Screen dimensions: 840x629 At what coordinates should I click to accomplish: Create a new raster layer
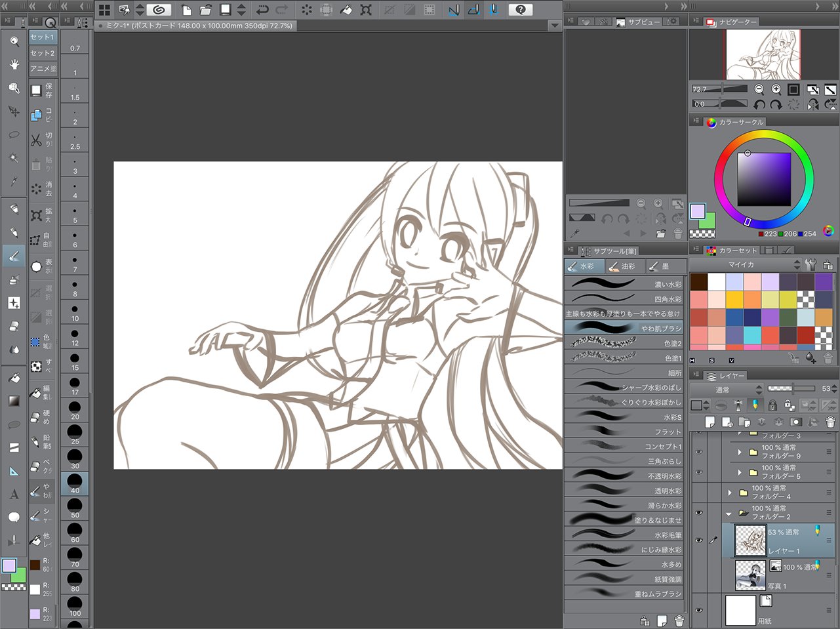(710, 422)
